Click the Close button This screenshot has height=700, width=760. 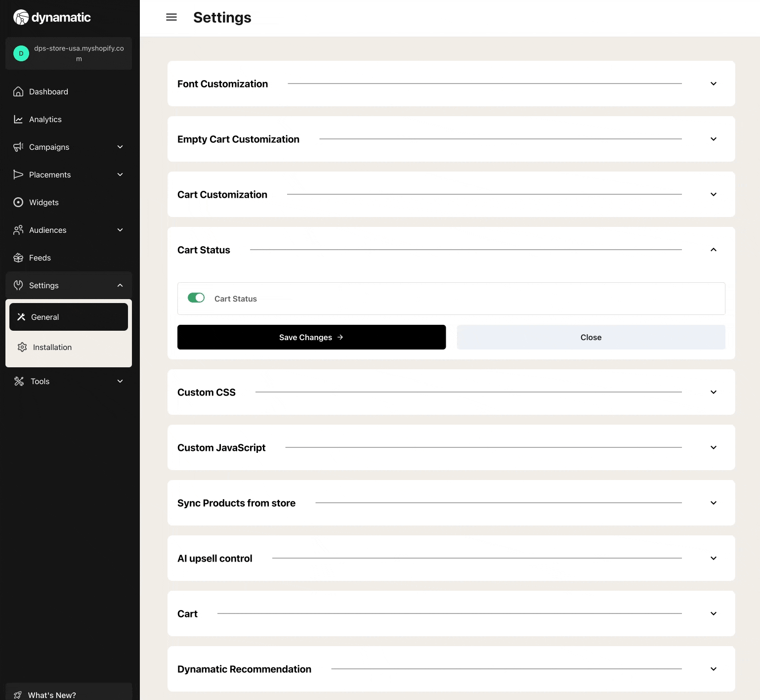(591, 337)
